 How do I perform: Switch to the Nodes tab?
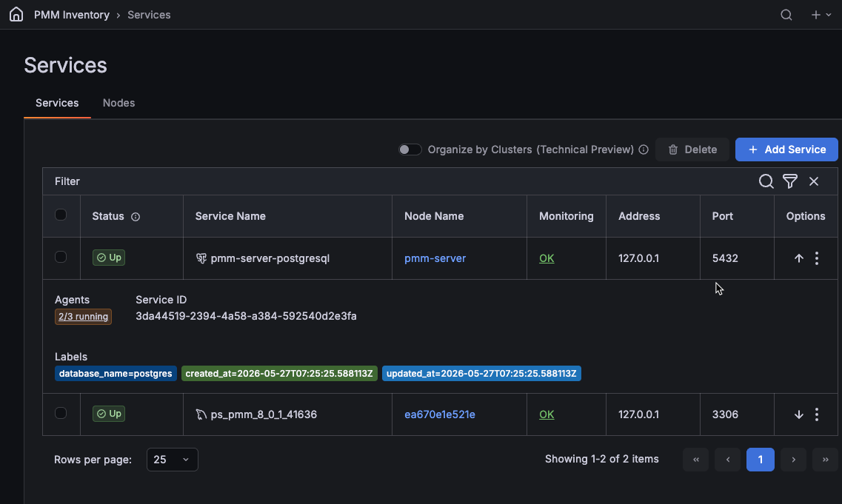click(x=118, y=103)
